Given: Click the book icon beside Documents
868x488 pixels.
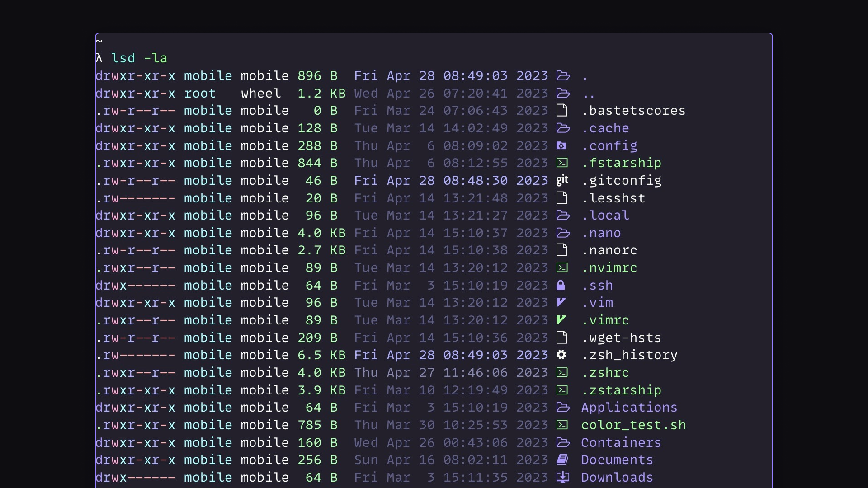Looking at the screenshot, I should pyautogui.click(x=562, y=460).
